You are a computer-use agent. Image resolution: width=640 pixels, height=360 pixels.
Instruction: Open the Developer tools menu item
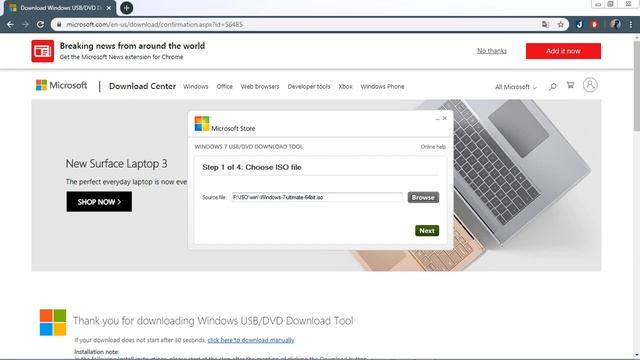309,87
